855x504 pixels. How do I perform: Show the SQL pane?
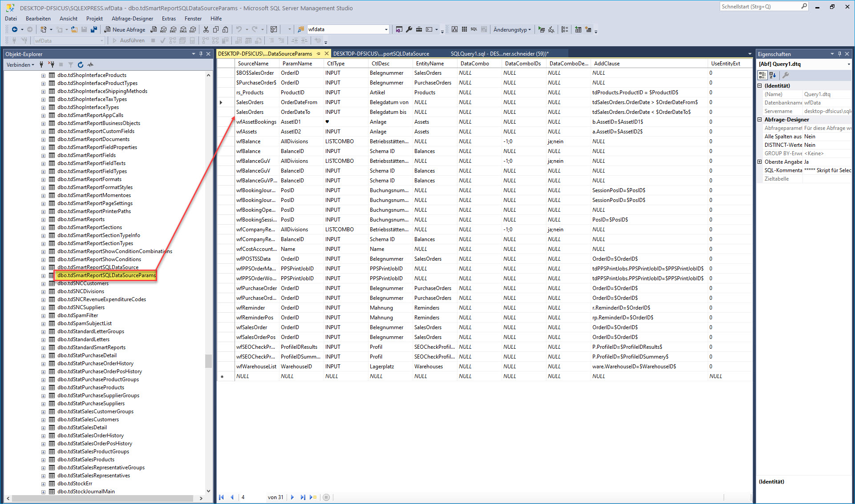pyautogui.click(x=474, y=29)
